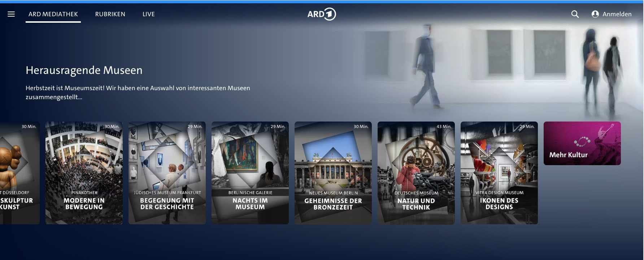644x260 pixels.
Task: Click the Herausragende Museen heading
Action: click(x=84, y=70)
